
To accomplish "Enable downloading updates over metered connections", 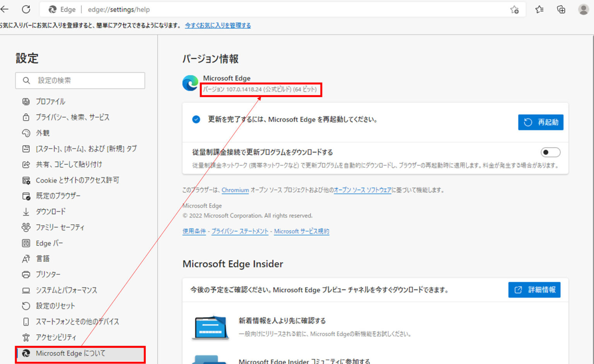I will pos(550,152).
